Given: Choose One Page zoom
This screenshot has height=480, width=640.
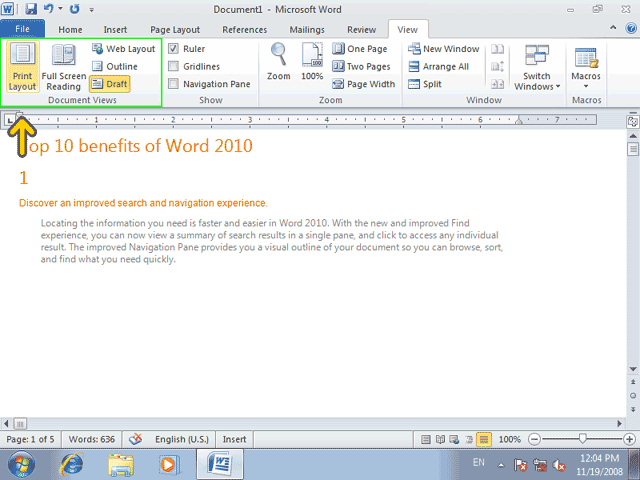Looking at the screenshot, I should (360, 49).
